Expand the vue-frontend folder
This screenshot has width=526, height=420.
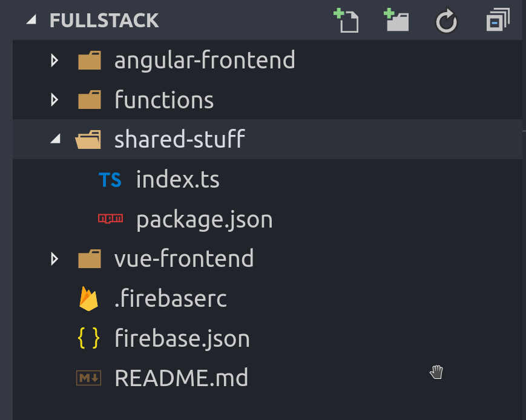coord(54,258)
